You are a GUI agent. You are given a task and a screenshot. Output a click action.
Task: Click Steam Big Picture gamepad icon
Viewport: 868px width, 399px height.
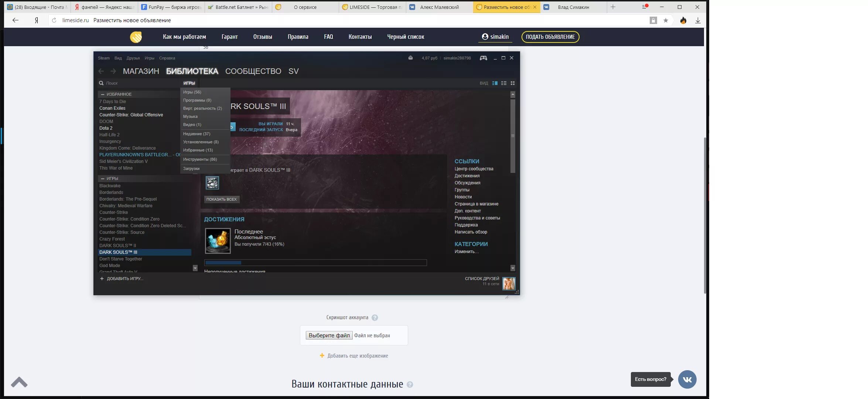pyautogui.click(x=483, y=58)
